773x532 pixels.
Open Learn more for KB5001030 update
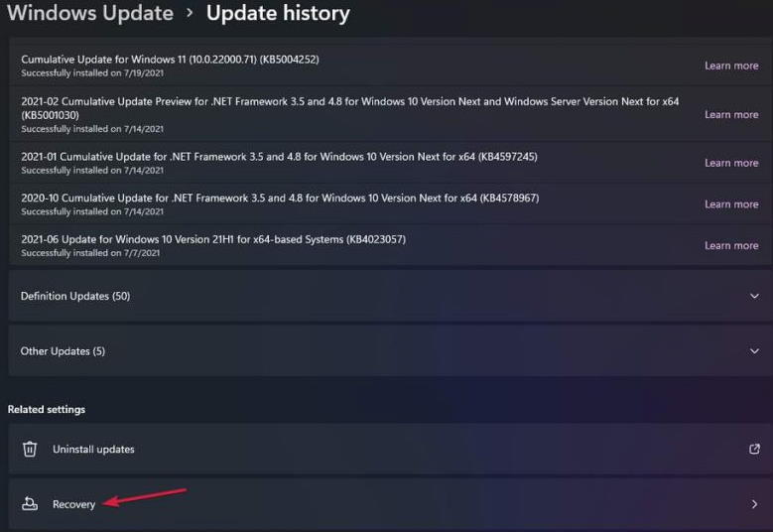tap(731, 114)
